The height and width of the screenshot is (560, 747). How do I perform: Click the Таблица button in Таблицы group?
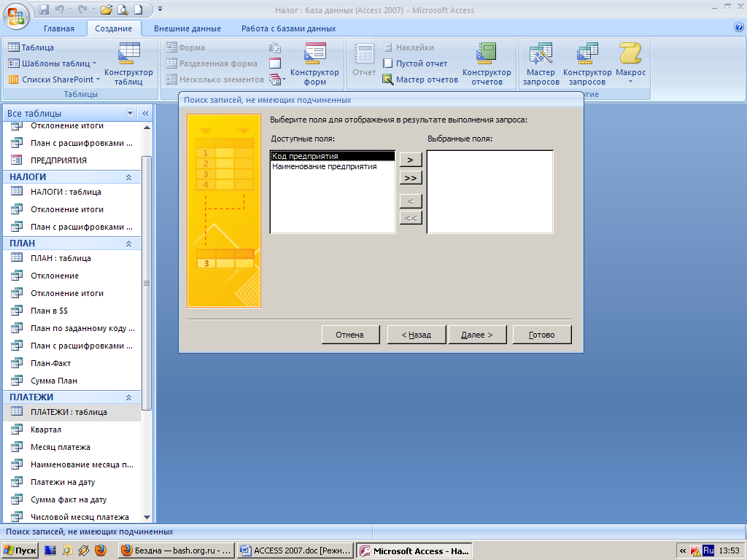pyautogui.click(x=31, y=47)
